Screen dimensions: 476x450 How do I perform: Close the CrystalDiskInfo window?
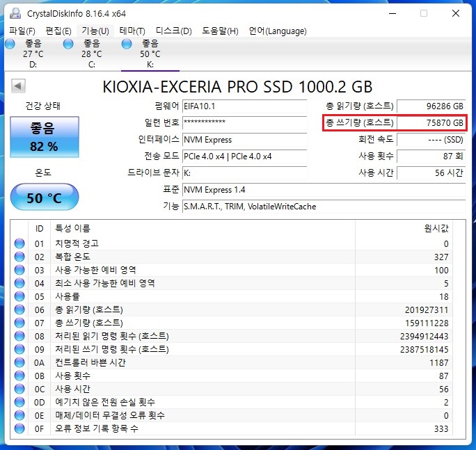point(456,13)
